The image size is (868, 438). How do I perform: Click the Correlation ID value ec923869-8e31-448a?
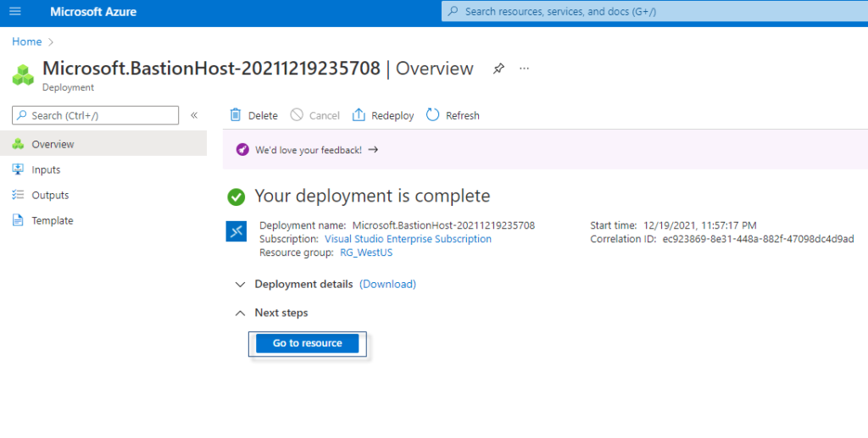click(x=758, y=239)
